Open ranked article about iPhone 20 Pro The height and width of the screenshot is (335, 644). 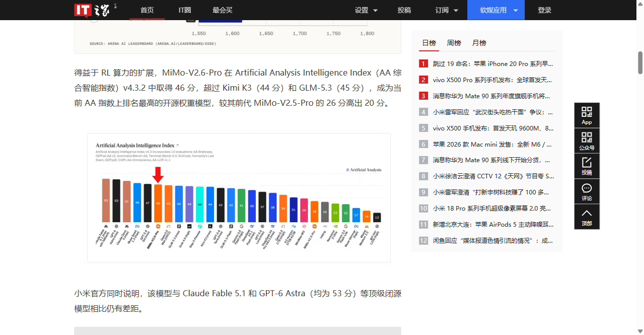point(493,63)
